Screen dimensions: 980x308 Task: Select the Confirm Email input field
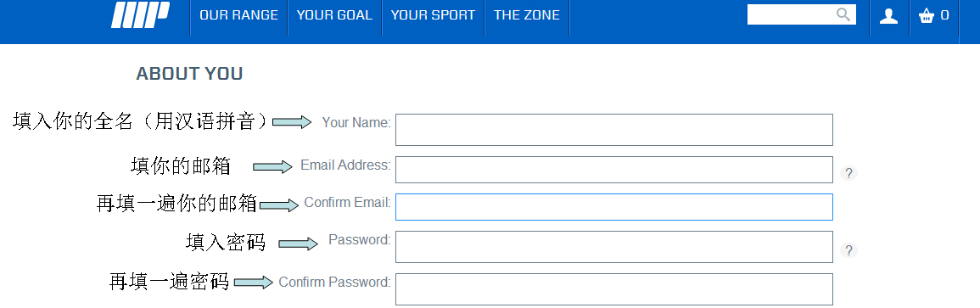(x=613, y=207)
